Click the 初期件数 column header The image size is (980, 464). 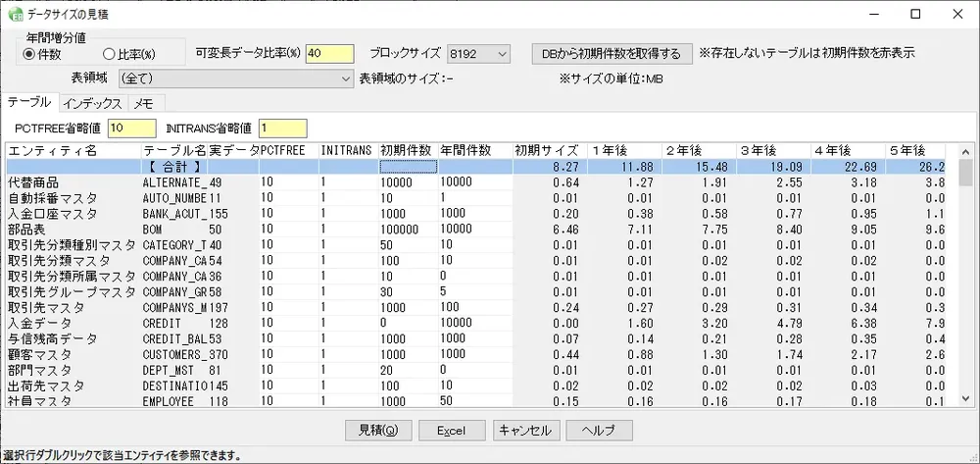[408, 151]
